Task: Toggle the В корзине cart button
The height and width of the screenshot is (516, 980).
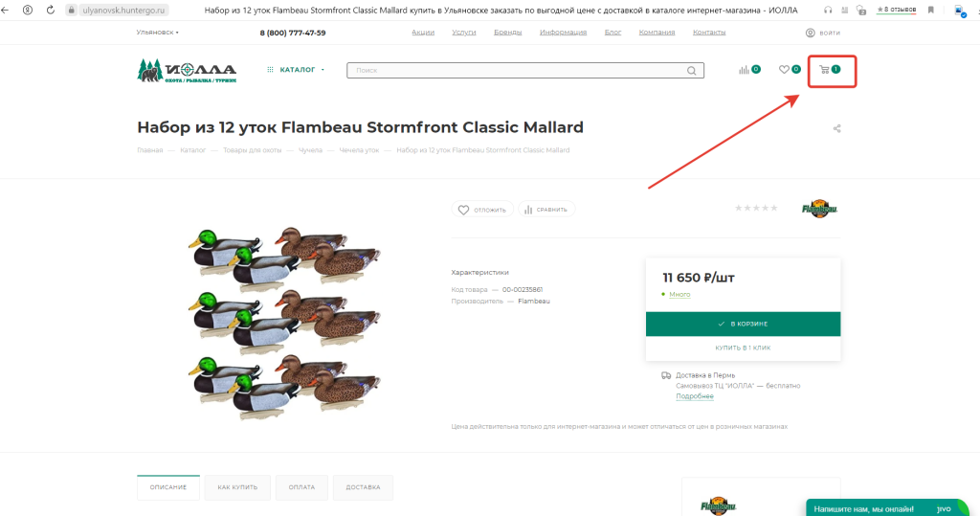Action: coord(743,324)
